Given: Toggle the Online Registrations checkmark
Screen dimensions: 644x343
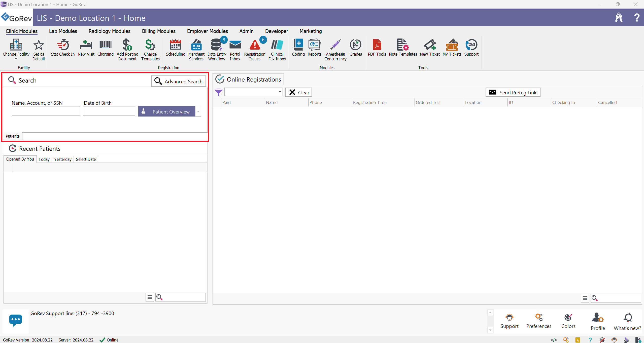Looking at the screenshot, I should 220,79.
